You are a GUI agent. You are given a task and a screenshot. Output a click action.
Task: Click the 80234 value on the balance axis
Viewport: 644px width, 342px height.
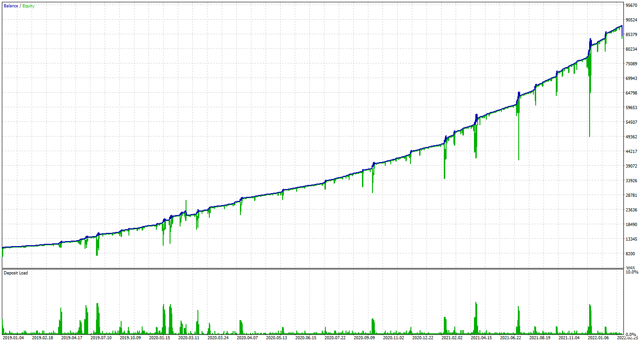coord(631,49)
